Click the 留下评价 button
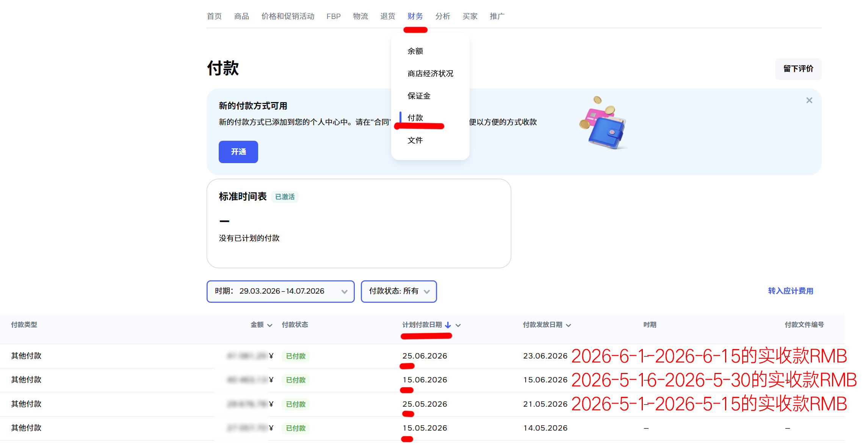This screenshot has height=445, width=868. click(x=798, y=69)
